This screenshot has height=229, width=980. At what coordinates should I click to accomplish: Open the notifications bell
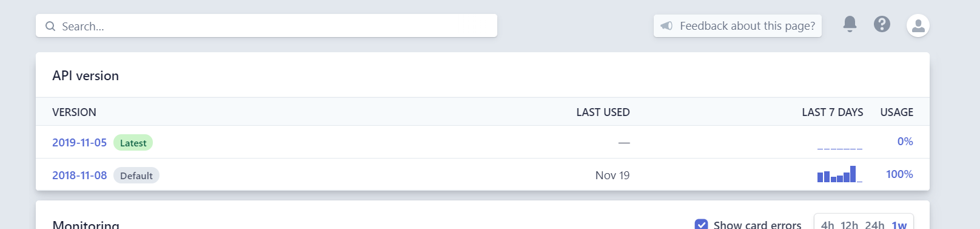(x=850, y=24)
